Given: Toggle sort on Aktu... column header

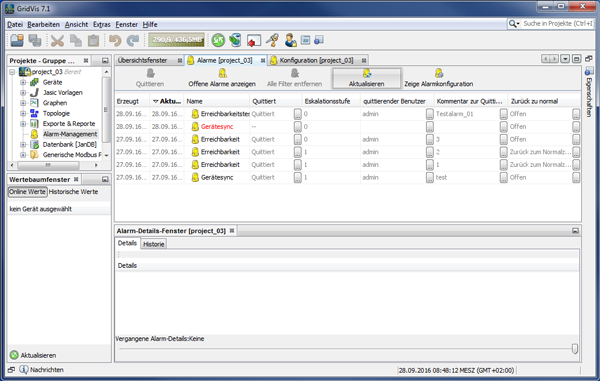Looking at the screenshot, I should click(x=166, y=101).
